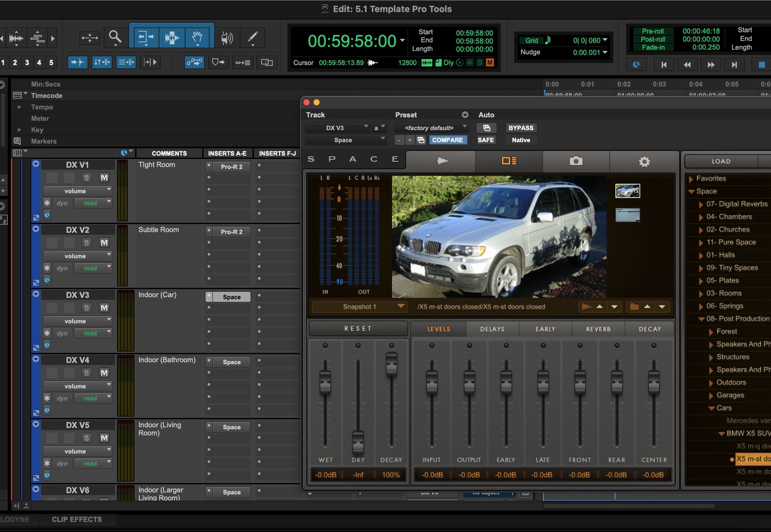The width and height of the screenshot is (771, 532).
Task: Open Space plug-in waveform view
Action: (442, 161)
